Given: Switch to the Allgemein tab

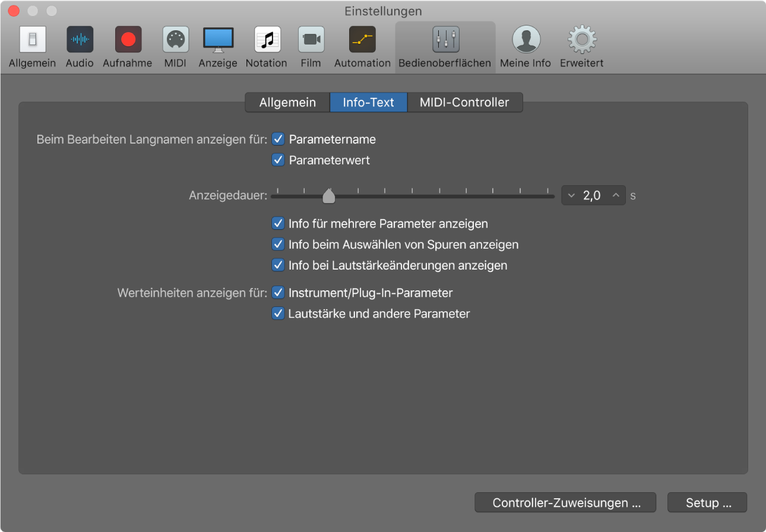Looking at the screenshot, I should [x=287, y=102].
